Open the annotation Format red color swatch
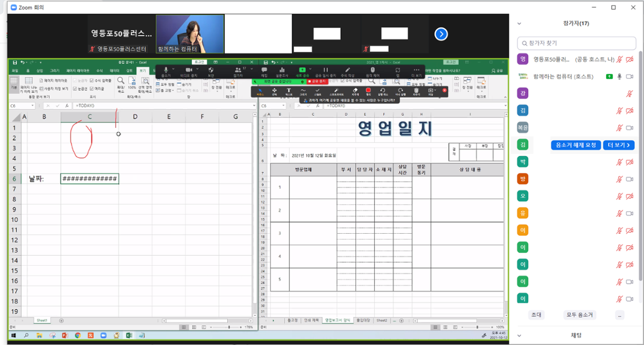The image size is (644, 345). tap(368, 90)
